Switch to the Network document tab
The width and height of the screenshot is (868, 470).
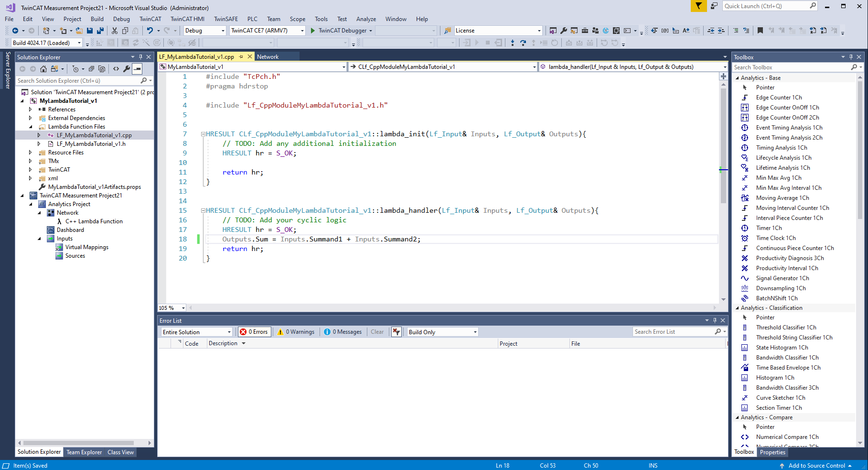(x=268, y=57)
